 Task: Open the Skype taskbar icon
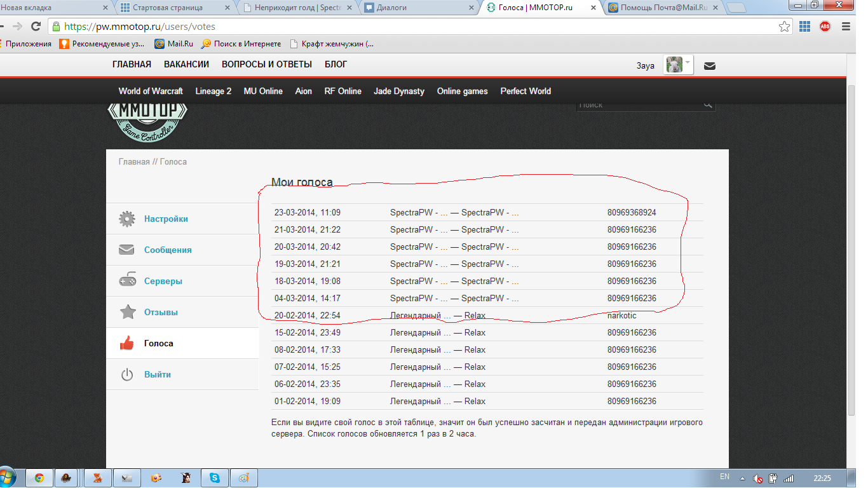pyautogui.click(x=215, y=478)
